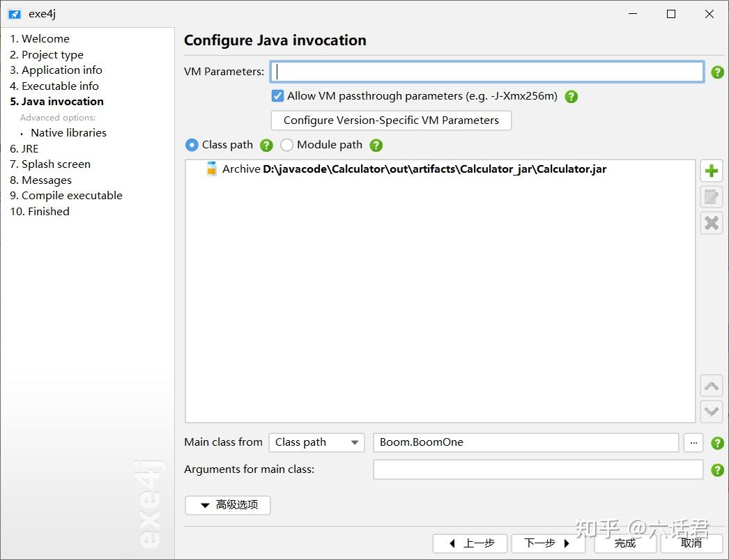Screen dimensions: 729x560
Task: Click the exe4j icon in the title bar
Action: click(14, 13)
